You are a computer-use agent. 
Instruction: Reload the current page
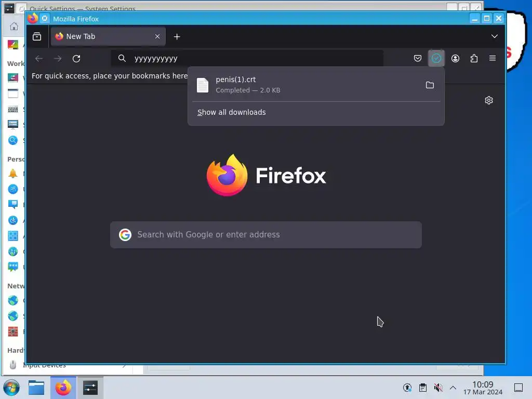pyautogui.click(x=76, y=58)
